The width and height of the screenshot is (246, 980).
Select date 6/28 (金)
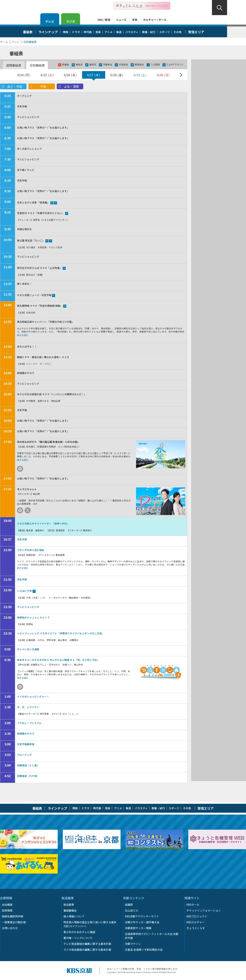coord(117,75)
